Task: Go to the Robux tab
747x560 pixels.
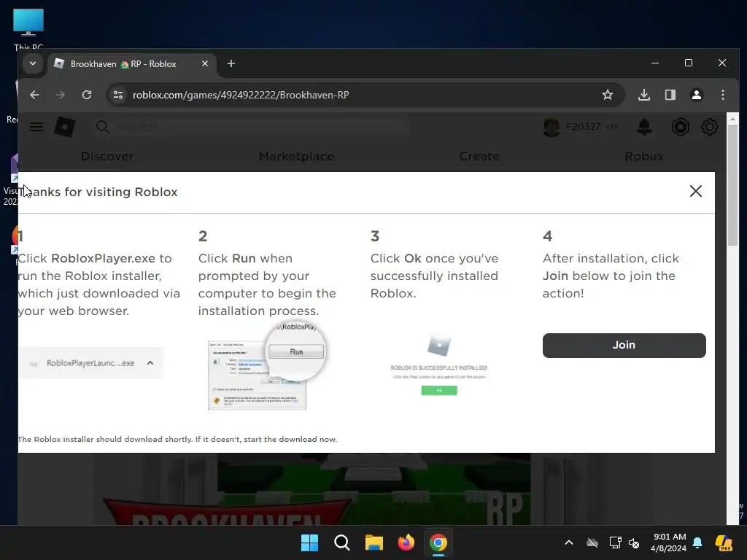Action: (x=644, y=156)
